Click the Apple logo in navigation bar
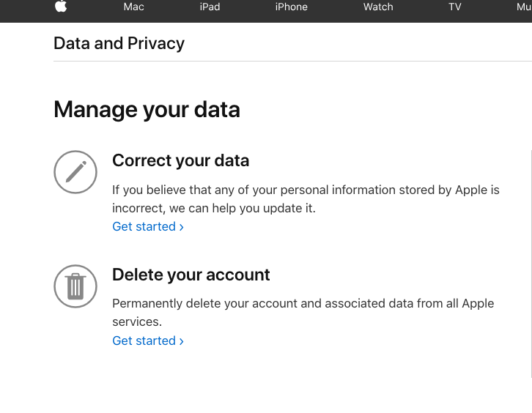The image size is (532, 413). [x=60, y=7]
